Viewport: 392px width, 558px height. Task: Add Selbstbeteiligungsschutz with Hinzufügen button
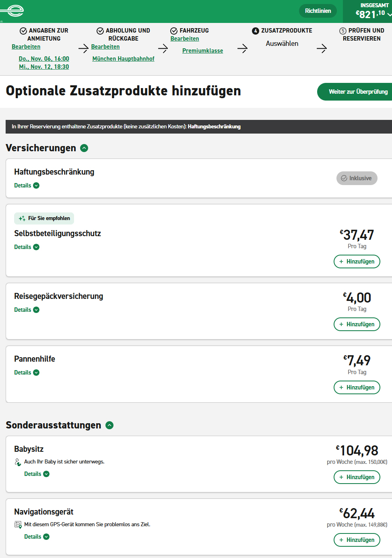357,261
